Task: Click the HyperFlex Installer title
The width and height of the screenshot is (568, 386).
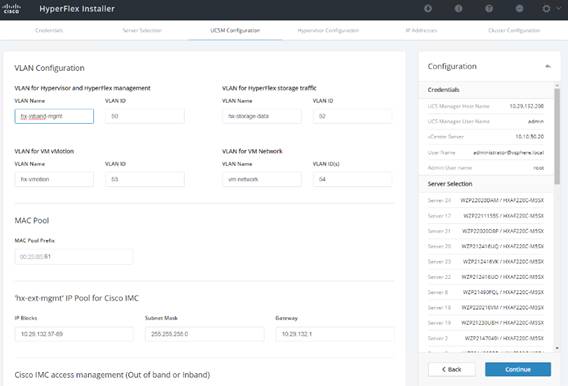Action: coord(77,8)
